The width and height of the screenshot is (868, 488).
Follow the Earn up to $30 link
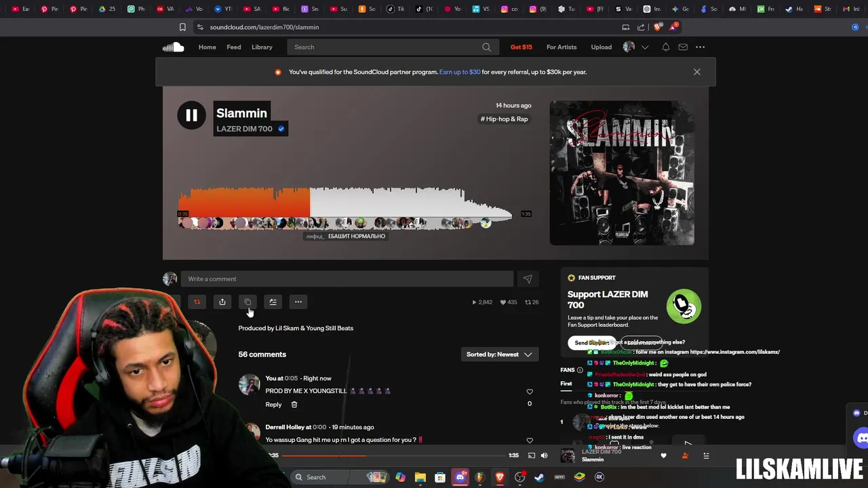tap(460, 72)
